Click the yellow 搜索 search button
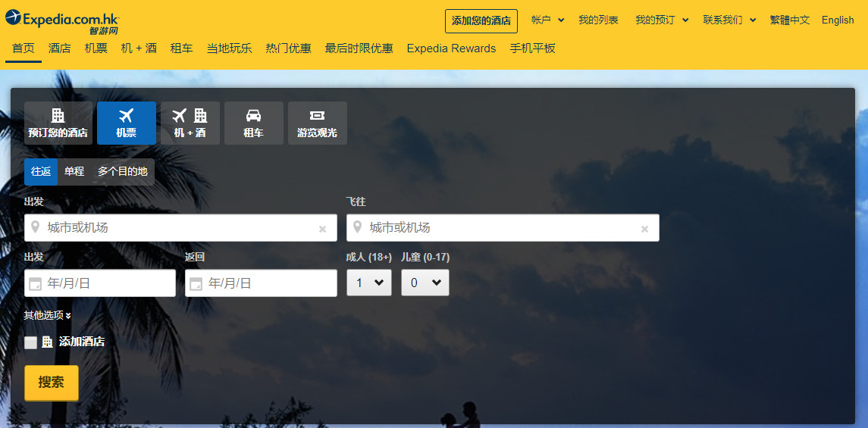This screenshot has height=428, width=868. tap(52, 382)
